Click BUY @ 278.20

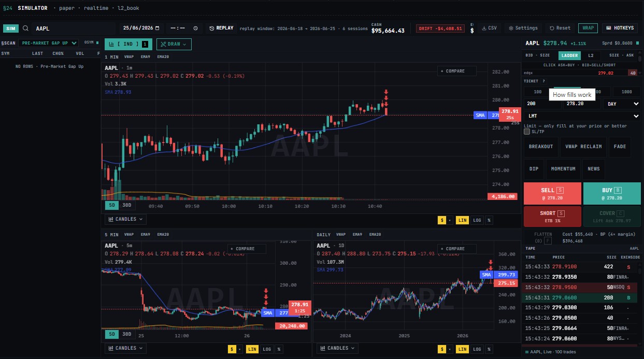click(612, 193)
